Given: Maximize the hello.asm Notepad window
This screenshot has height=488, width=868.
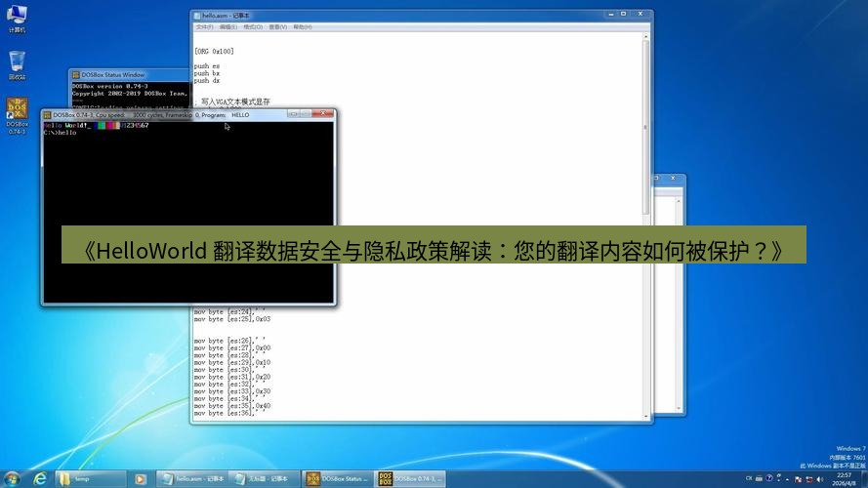Looking at the screenshot, I should [623, 14].
